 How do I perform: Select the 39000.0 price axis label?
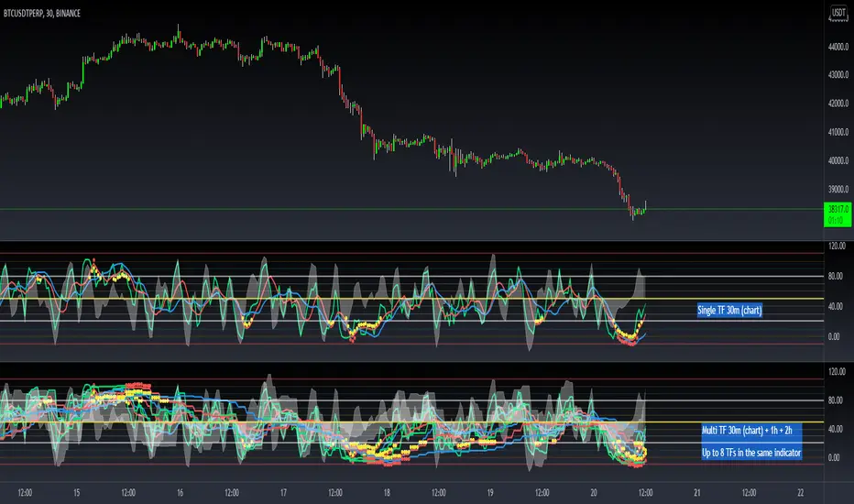(838, 189)
